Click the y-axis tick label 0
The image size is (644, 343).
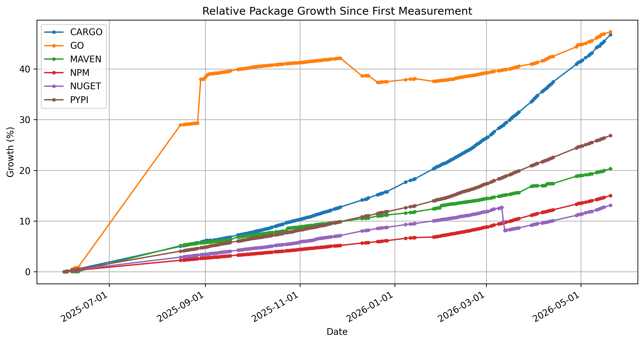click(x=28, y=272)
